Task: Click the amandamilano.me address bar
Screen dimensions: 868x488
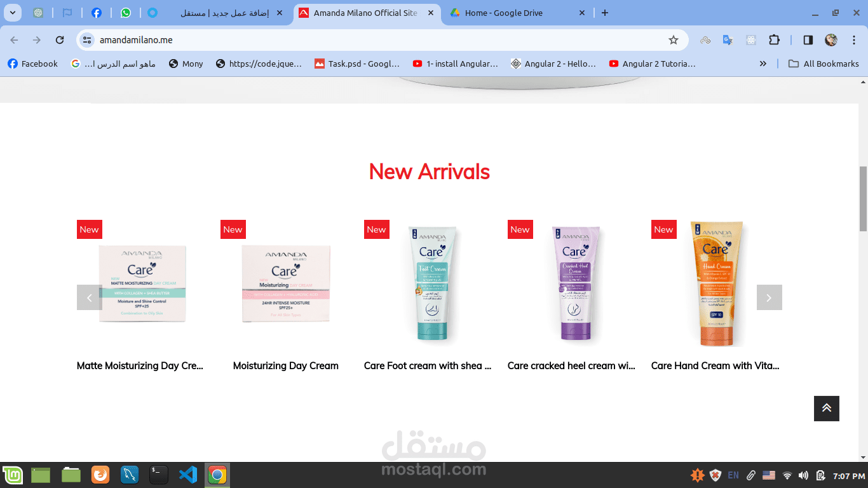Action: click(381, 40)
